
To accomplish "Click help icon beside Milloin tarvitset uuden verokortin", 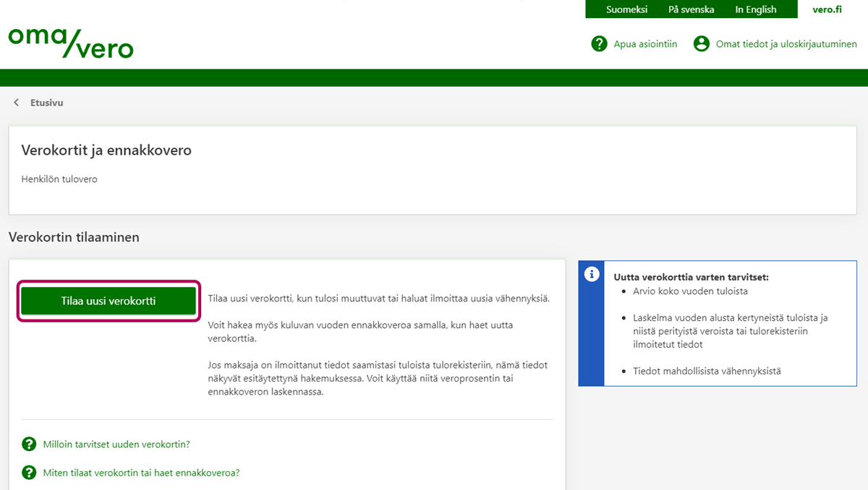I will click(29, 444).
